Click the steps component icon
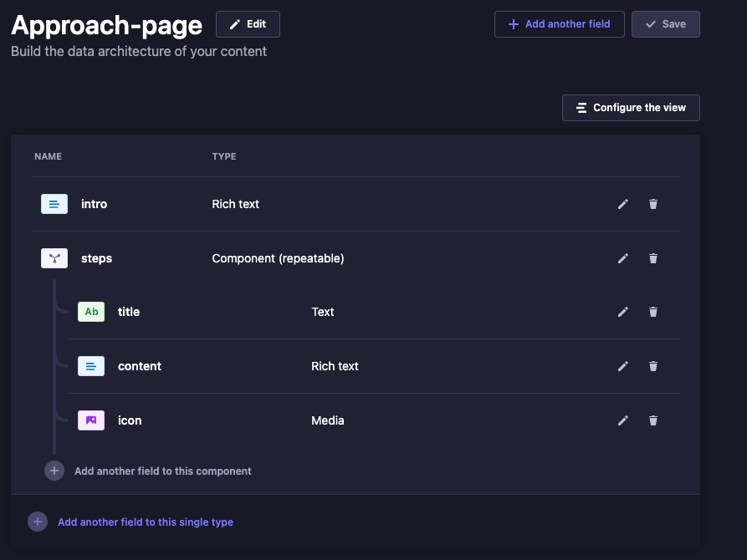Screen dimensions: 747x560 coord(54,258)
